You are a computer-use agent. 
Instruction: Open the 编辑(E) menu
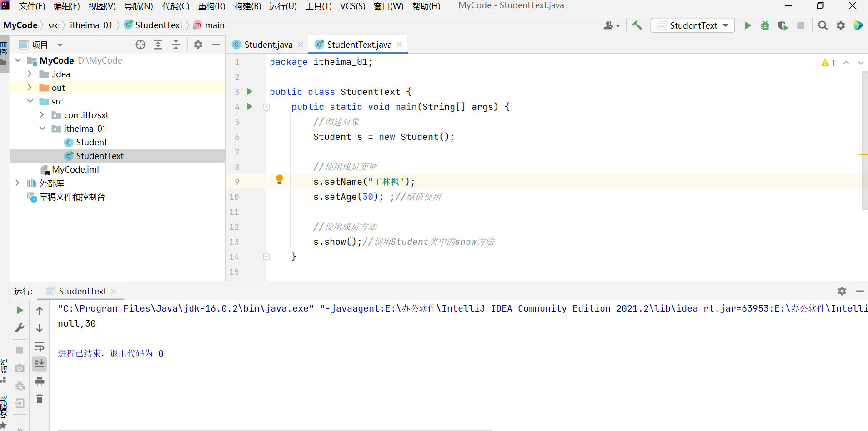point(66,6)
